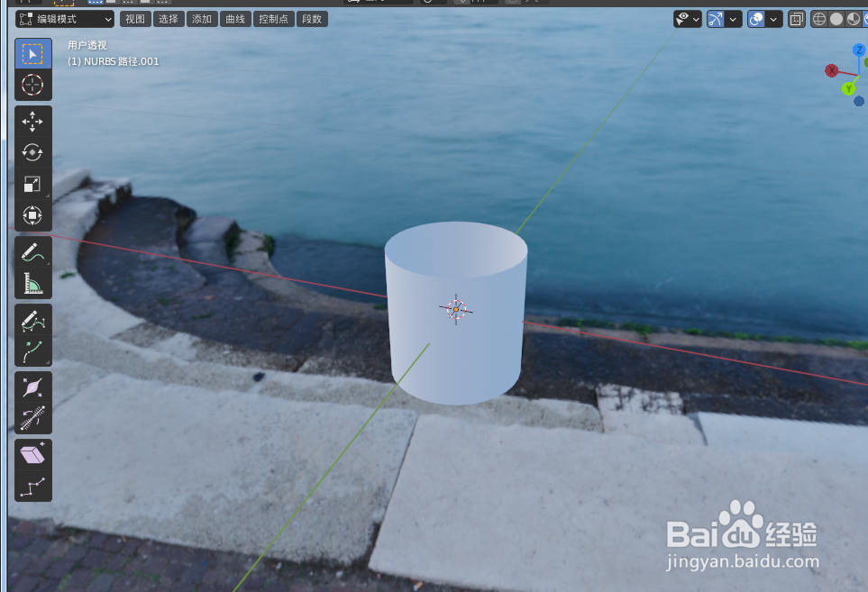Select the Move tool
Image resolution: width=868 pixels, height=592 pixels.
pos(32,121)
